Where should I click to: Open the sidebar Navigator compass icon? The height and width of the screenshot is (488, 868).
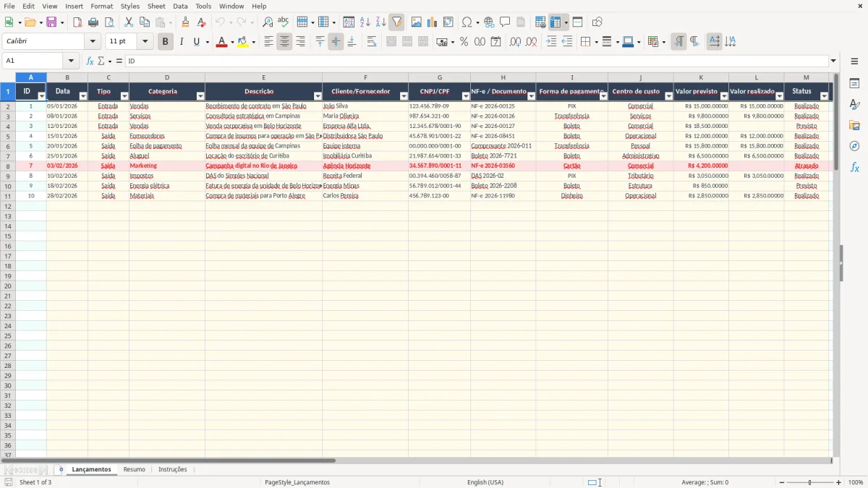[854, 147]
